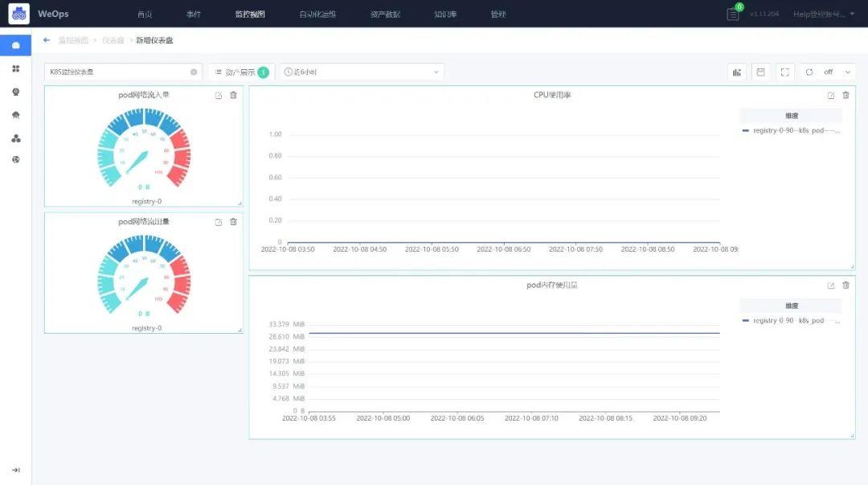Delete the pod网络流入量 gauge panel

[234, 96]
